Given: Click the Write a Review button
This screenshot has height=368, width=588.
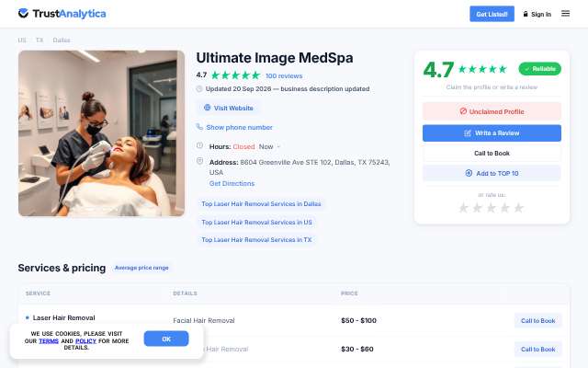Looking at the screenshot, I should pos(492,132).
